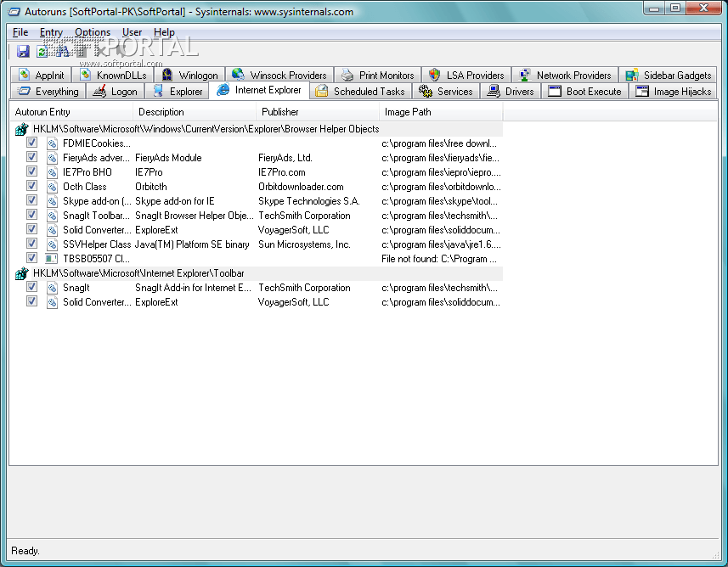Click the "File not found: C:\Program ..." path
The height and width of the screenshot is (567, 728).
(x=438, y=259)
